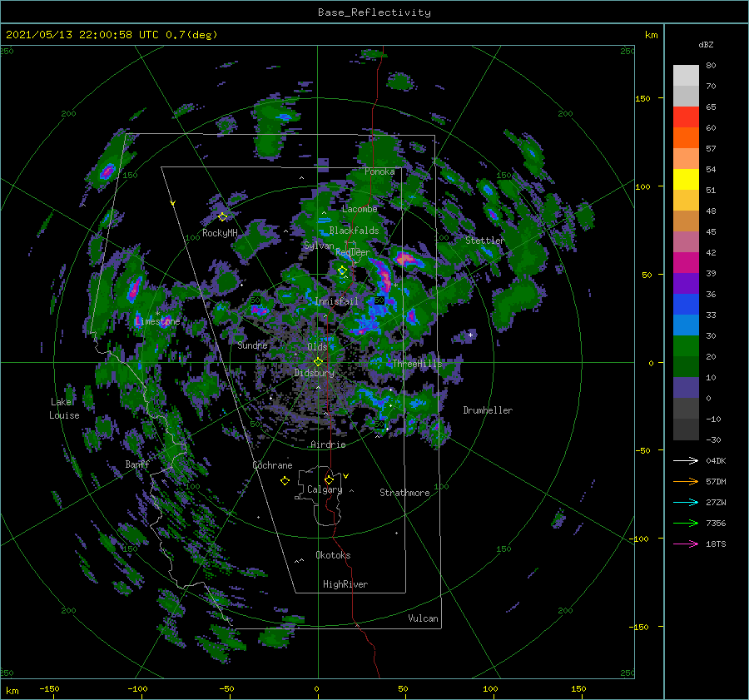Click the Lacombe city label

(x=360, y=209)
